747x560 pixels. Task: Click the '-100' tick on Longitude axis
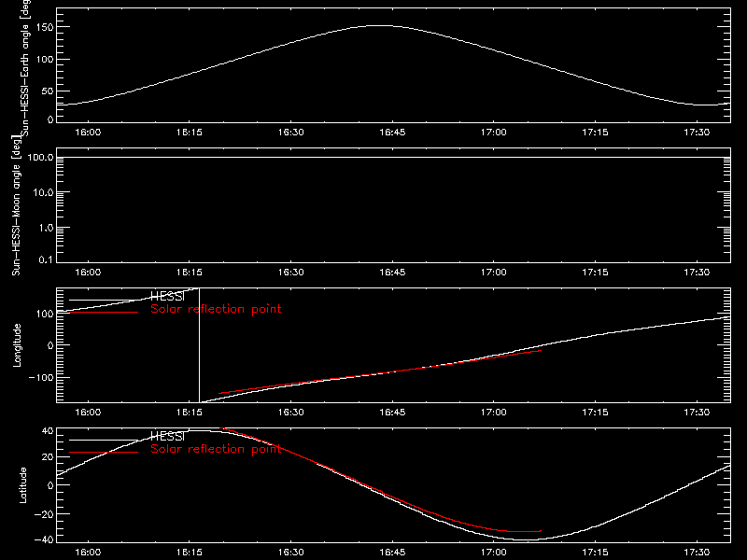(41, 377)
